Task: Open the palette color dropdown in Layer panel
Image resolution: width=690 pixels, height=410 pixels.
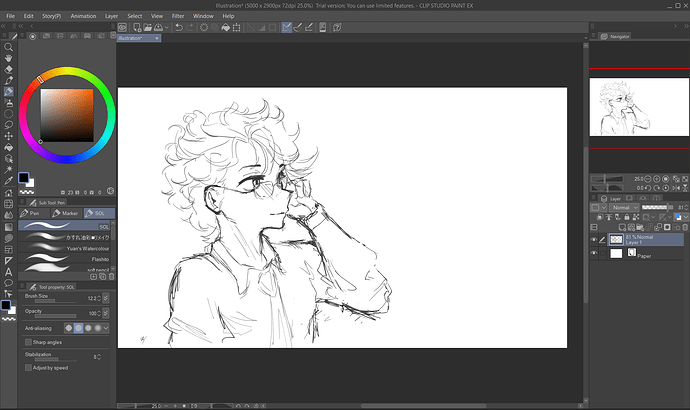Action: pyautogui.click(x=597, y=207)
